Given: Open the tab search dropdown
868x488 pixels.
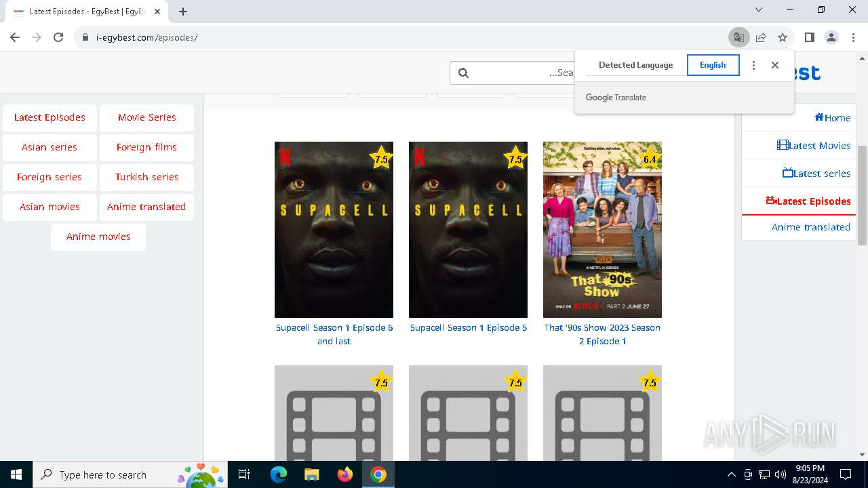Looking at the screenshot, I should click(x=759, y=9).
